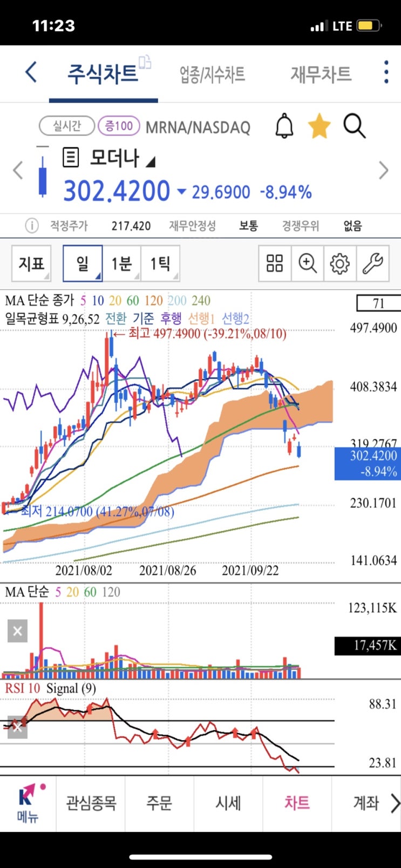This screenshot has width=401, height=868.
Task: Open 계좌 in bottom navigation
Action: coord(366,803)
